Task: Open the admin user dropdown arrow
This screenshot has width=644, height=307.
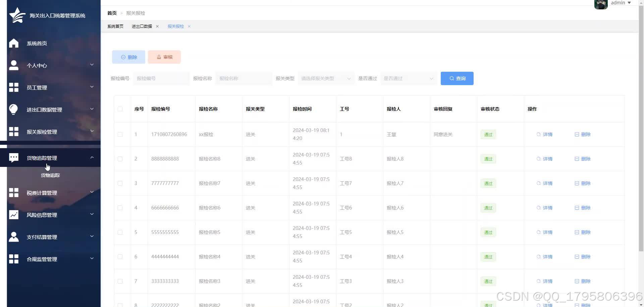Action: [x=629, y=3]
